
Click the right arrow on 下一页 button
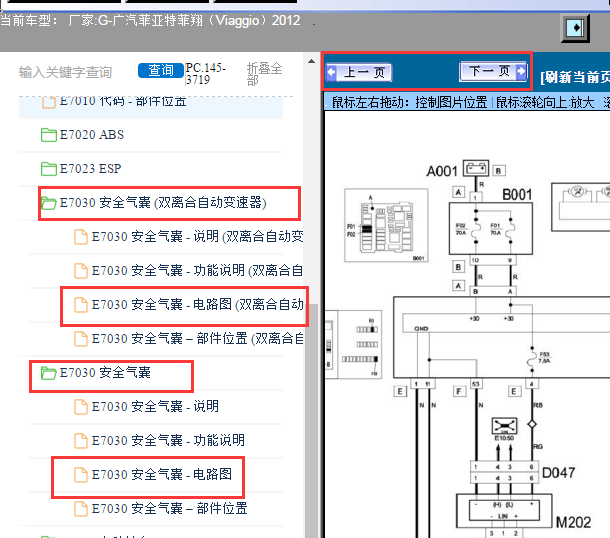point(521,71)
